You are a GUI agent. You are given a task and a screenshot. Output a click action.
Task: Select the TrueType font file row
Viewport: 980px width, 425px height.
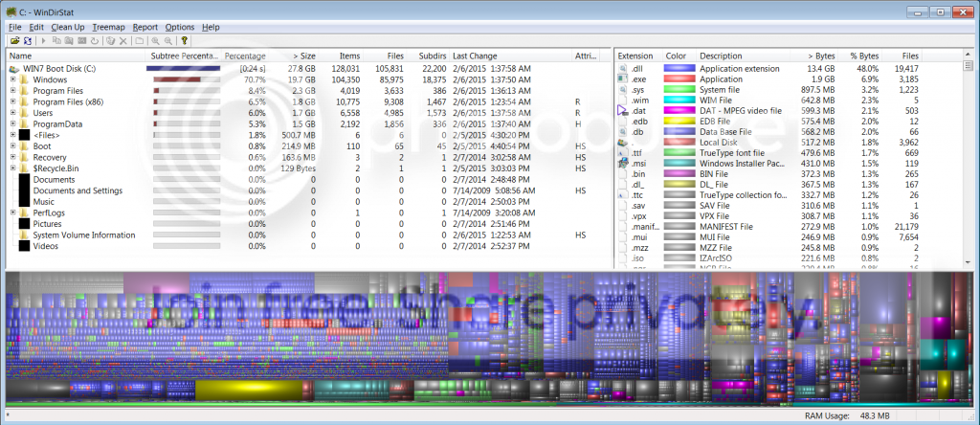pyautogui.click(x=789, y=152)
